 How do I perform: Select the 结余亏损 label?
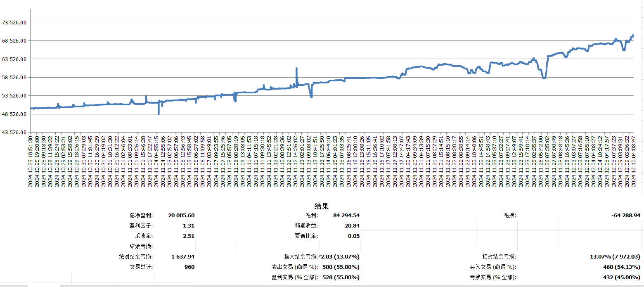141,246
